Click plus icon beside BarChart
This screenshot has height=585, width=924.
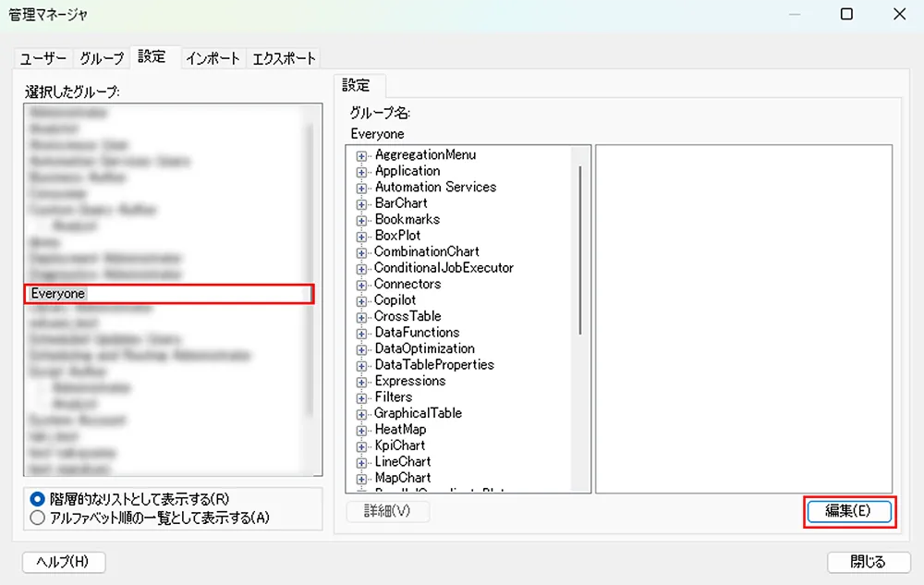[362, 203]
